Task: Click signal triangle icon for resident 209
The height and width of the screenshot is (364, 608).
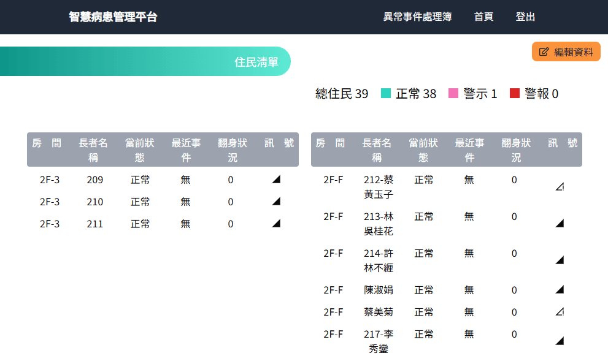Action: click(277, 179)
